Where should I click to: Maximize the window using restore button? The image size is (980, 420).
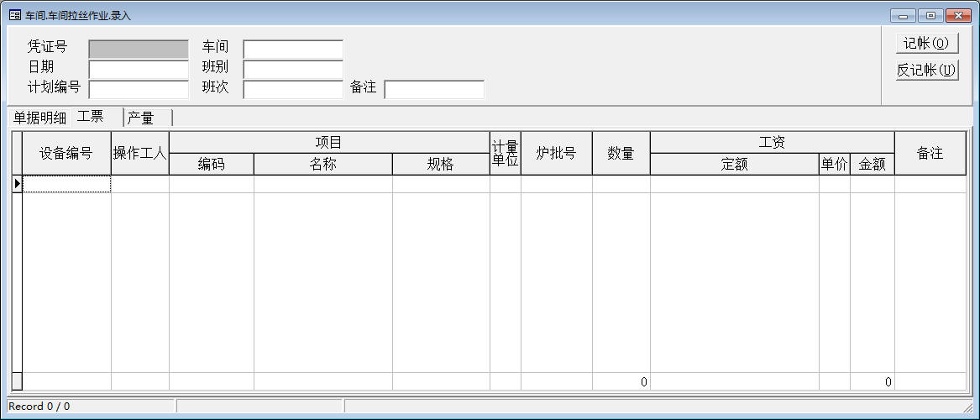coord(930,15)
